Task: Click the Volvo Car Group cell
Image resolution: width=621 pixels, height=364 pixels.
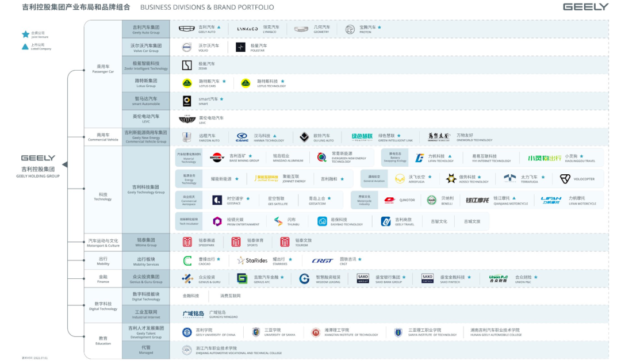Action: [145, 48]
